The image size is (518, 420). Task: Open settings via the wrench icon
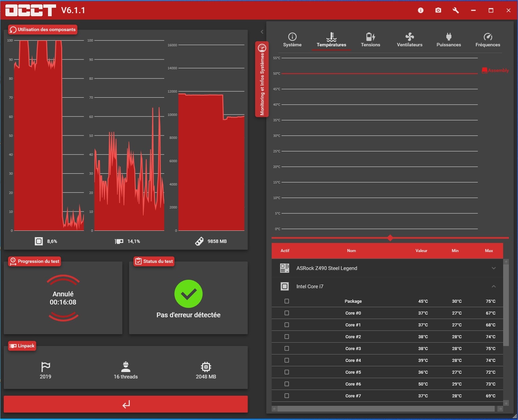click(456, 10)
